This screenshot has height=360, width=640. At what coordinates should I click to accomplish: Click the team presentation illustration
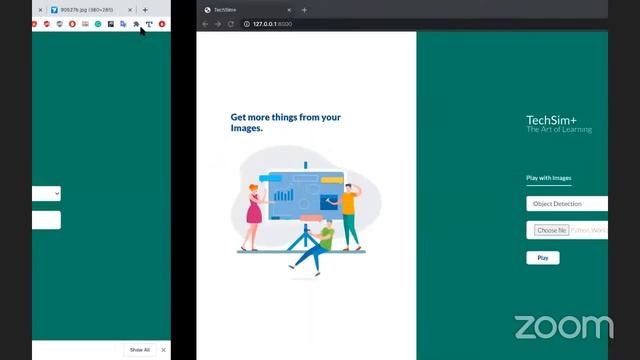306,211
